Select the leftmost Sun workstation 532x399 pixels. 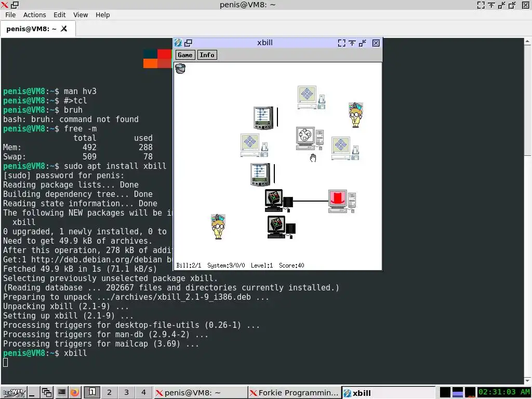[x=255, y=145]
